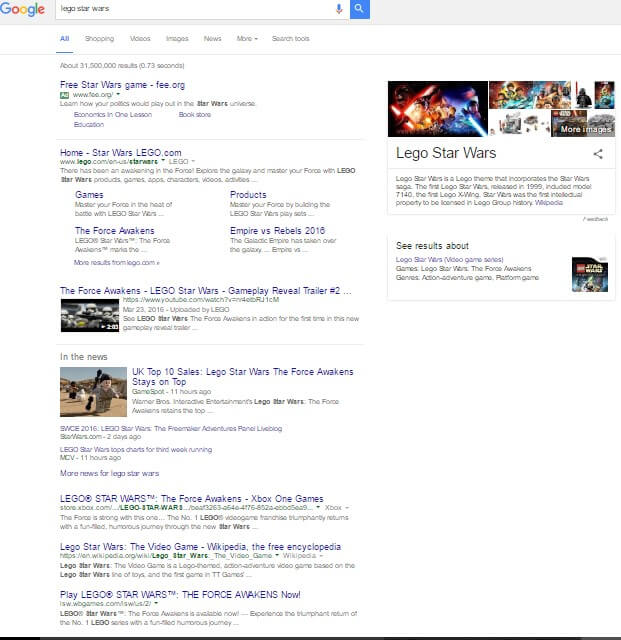This screenshot has height=640, width=621.
Task: Open SWCE 2016 Freemaker Adventures Panel Liveblog
Action: pyautogui.click(x=171, y=428)
